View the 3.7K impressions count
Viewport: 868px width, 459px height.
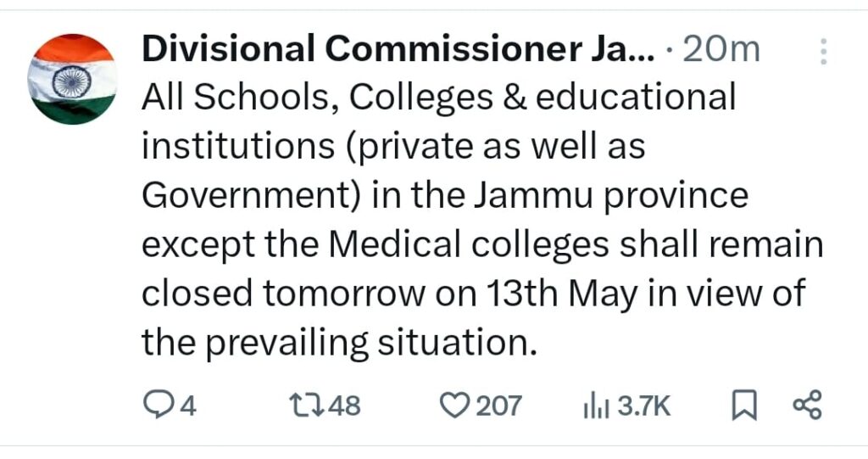(644, 406)
